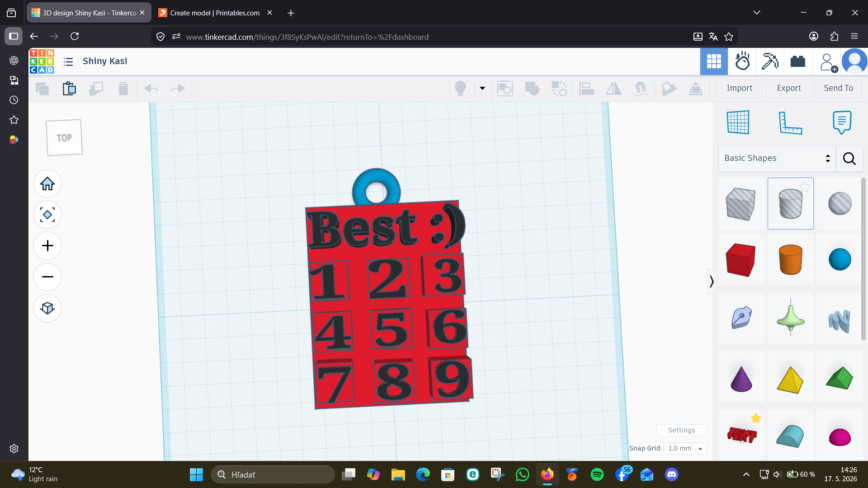This screenshot has height=488, width=868.
Task: Click the Import button
Action: pyautogui.click(x=740, y=88)
